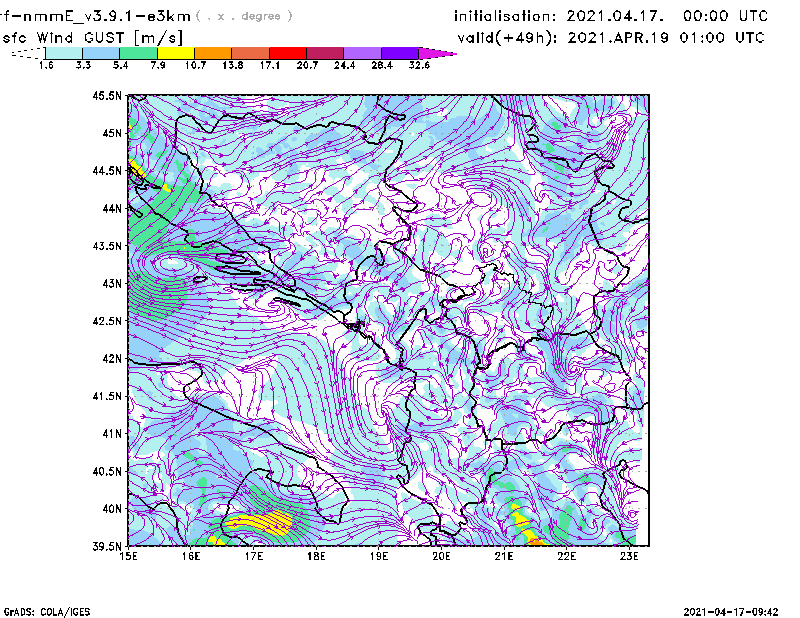800x618 pixels.
Task: Click the 41N latitude label
Action: coord(112,434)
